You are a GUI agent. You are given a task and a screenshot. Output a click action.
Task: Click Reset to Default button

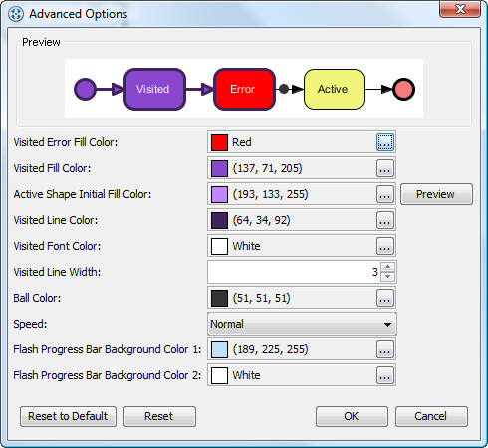click(68, 416)
